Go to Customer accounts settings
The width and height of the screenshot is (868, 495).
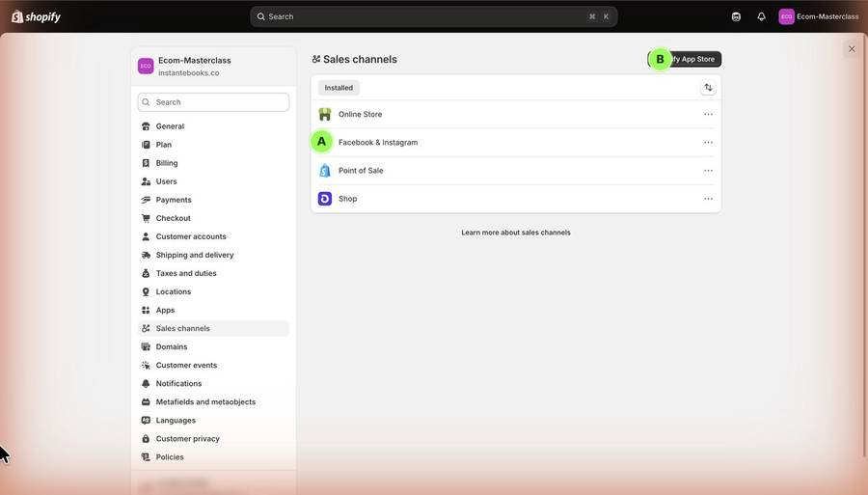click(x=213, y=236)
